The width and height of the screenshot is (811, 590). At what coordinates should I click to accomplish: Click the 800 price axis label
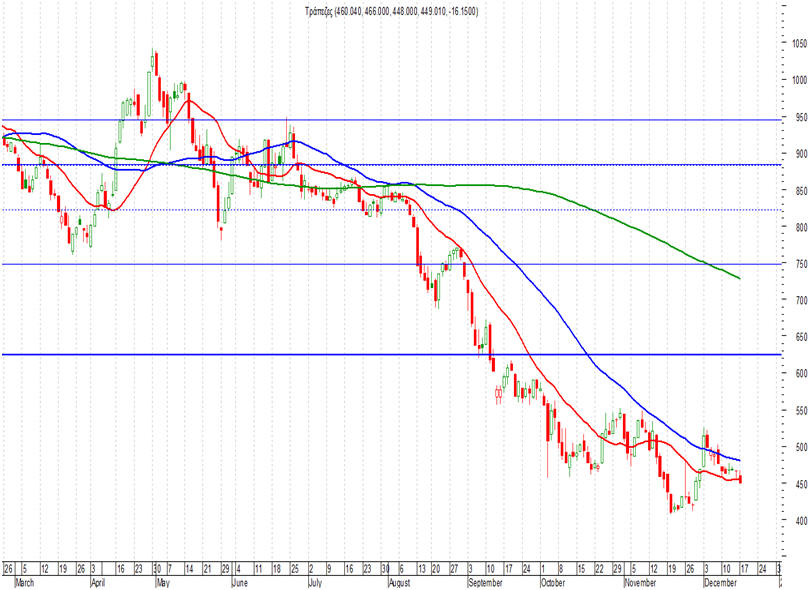coord(801,227)
